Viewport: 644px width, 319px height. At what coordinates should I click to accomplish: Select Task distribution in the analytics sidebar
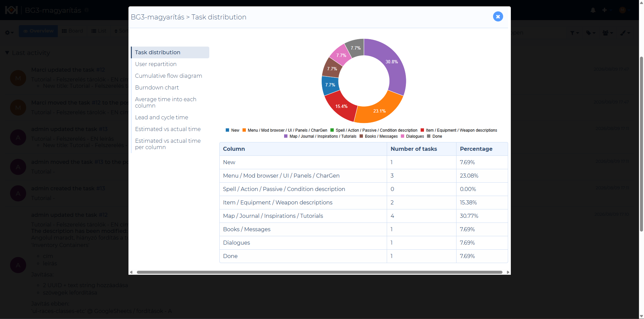tap(170, 52)
